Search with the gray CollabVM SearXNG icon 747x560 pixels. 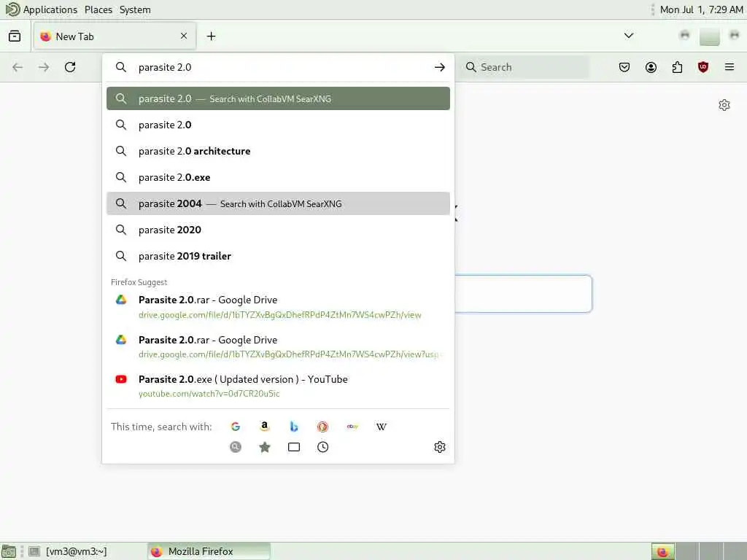coord(236,447)
